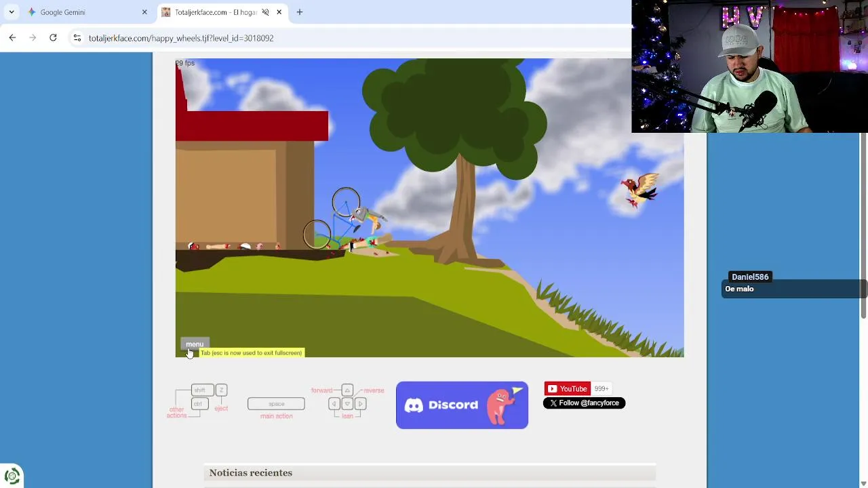Click the up arrow forward key
The image size is (868, 488).
[x=347, y=390]
